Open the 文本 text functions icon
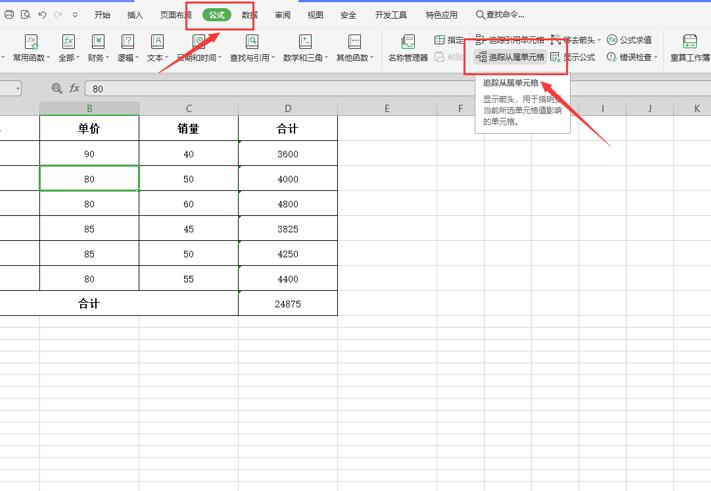The height and width of the screenshot is (491, 711). tap(157, 42)
